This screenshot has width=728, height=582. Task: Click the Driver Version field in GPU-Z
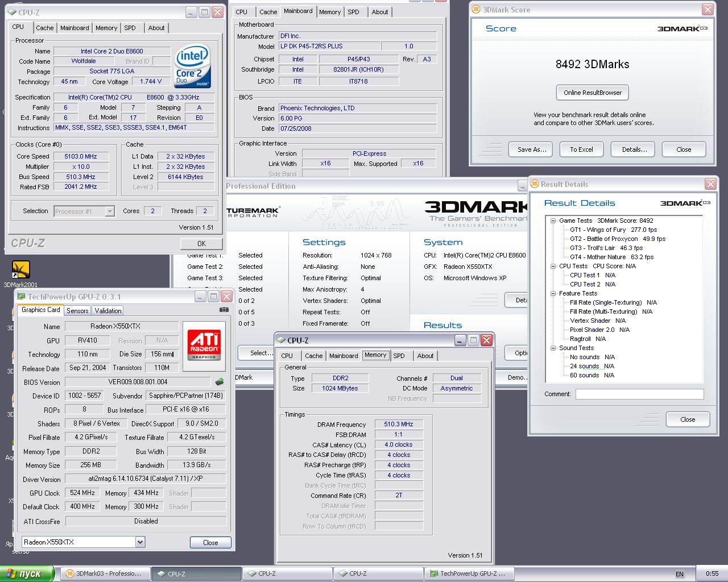(x=146, y=479)
